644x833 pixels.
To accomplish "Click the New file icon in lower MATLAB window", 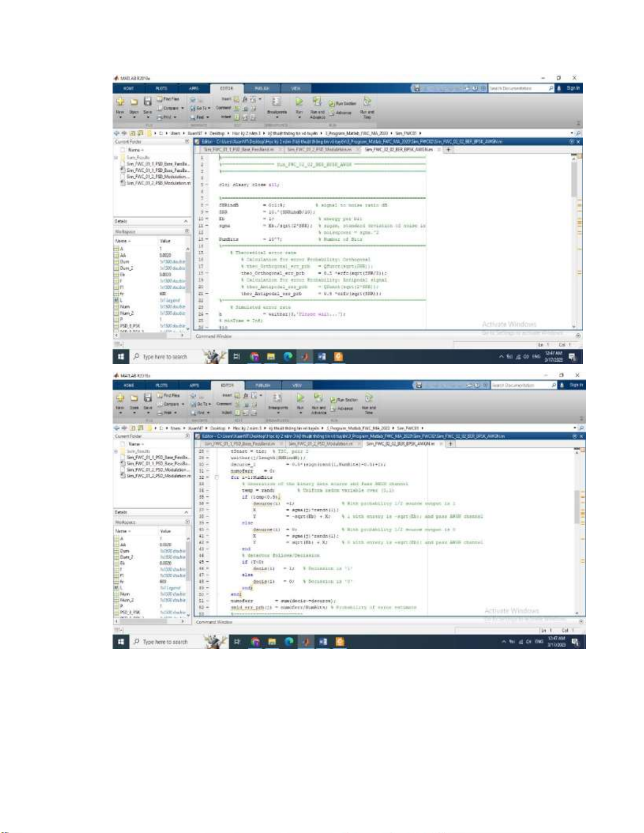I will 120,398.
